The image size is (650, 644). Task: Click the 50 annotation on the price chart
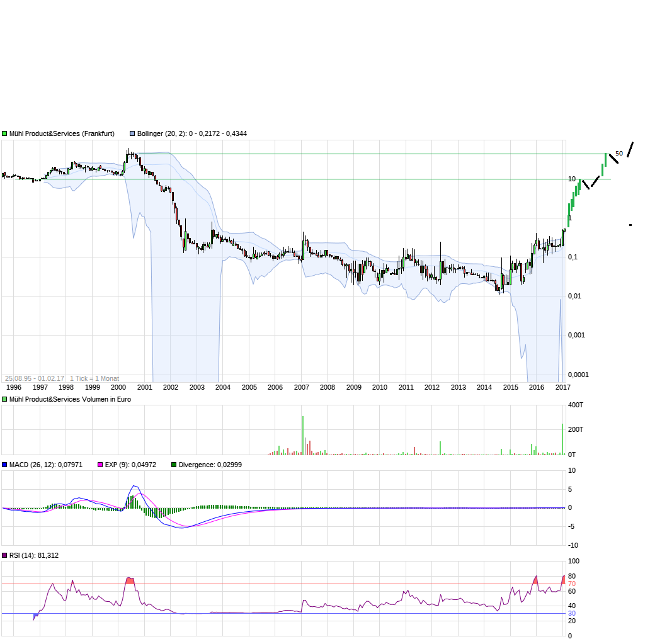[618, 152]
